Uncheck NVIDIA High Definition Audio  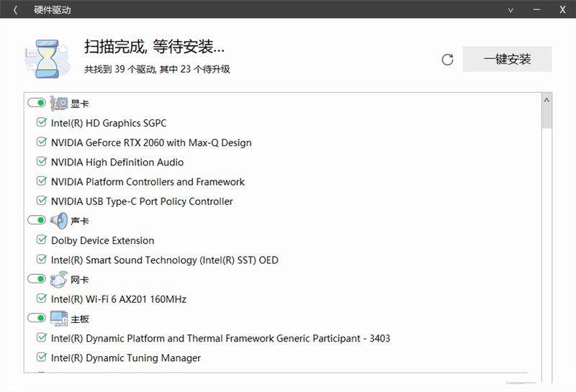42,162
